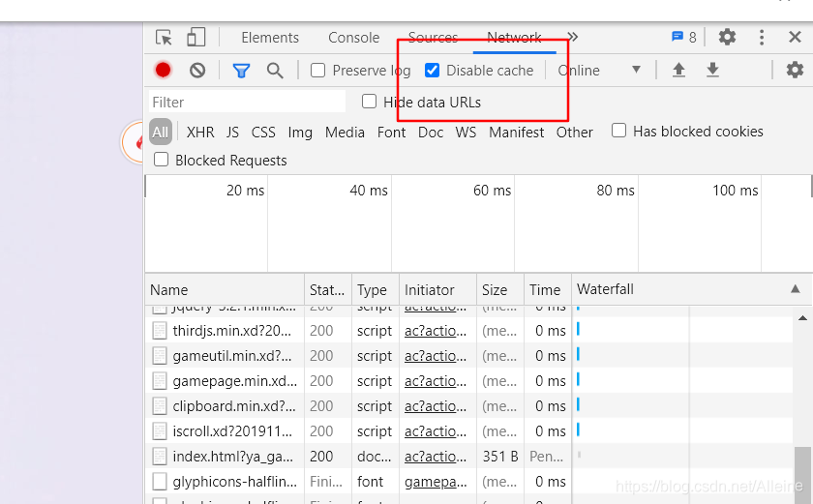Click file icon of gamepage.min.xd row
The height and width of the screenshot is (504, 813).
160,381
